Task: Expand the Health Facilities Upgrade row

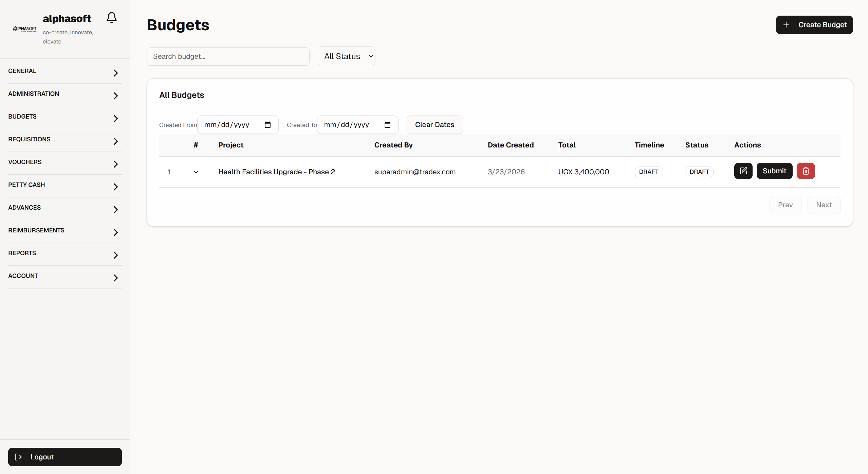Action: 196,172
